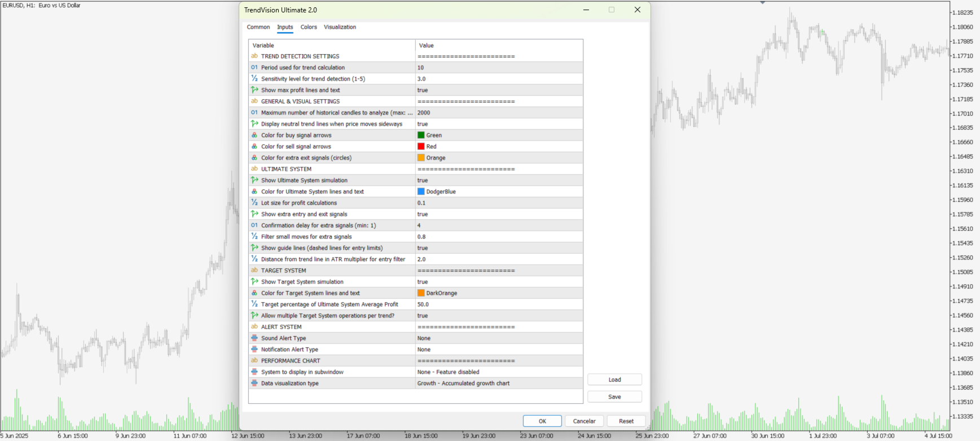The width and height of the screenshot is (980, 441).
Task: Click the integer icon beside Confirmation delay for extra signals
Action: [254, 225]
